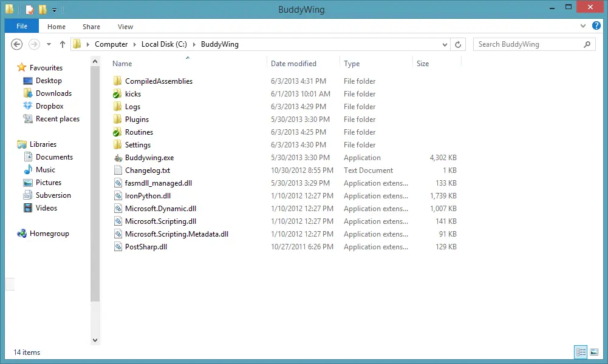Click the navigation pane vertical scrollbar

click(94, 182)
